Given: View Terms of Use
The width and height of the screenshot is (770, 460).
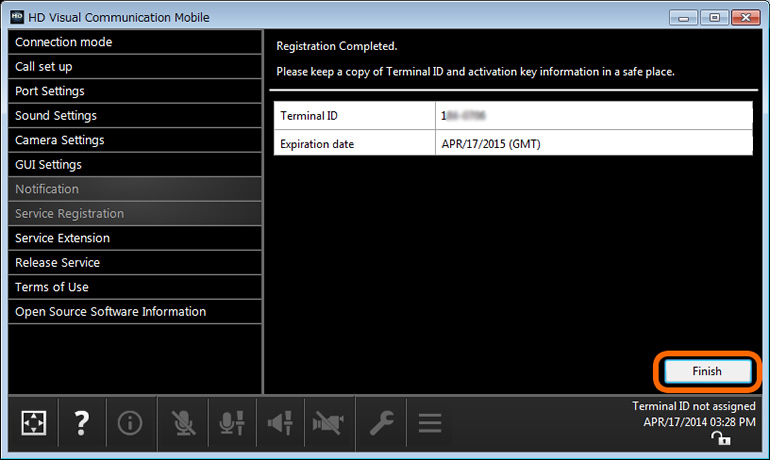Looking at the screenshot, I should [x=135, y=287].
